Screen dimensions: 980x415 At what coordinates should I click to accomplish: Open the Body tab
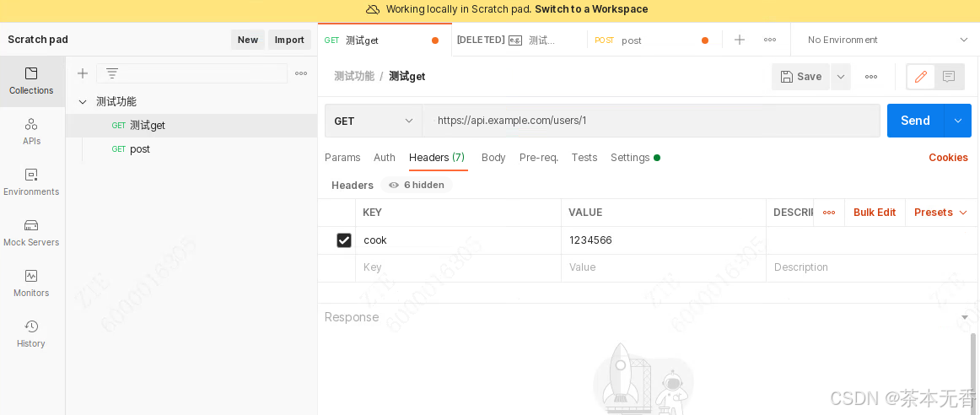click(493, 158)
